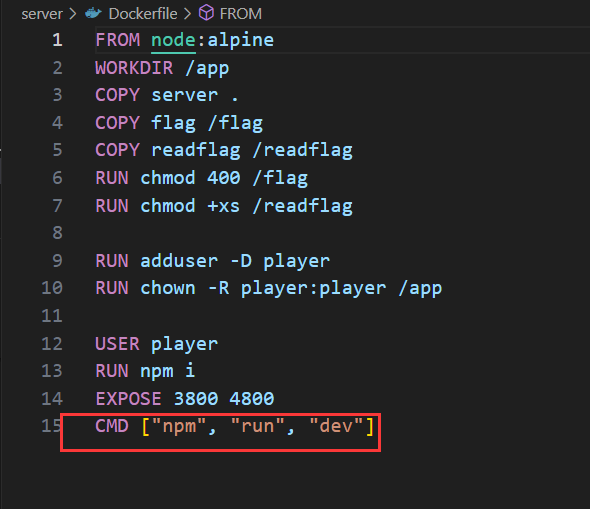Viewport: 590px width, 509px height.
Task: Click the adduser -D player command
Action: click(x=235, y=261)
